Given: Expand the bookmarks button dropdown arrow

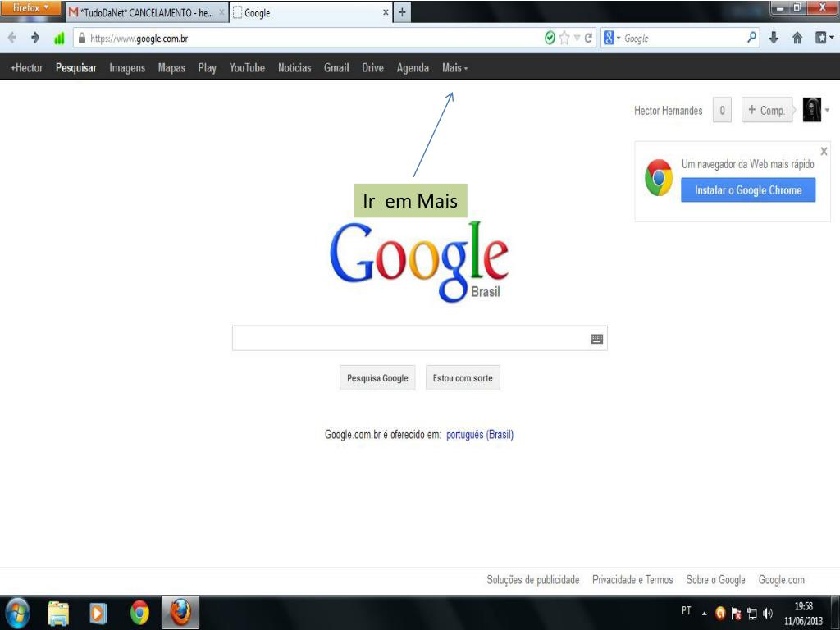Looking at the screenshot, I should pyautogui.click(x=832, y=38).
